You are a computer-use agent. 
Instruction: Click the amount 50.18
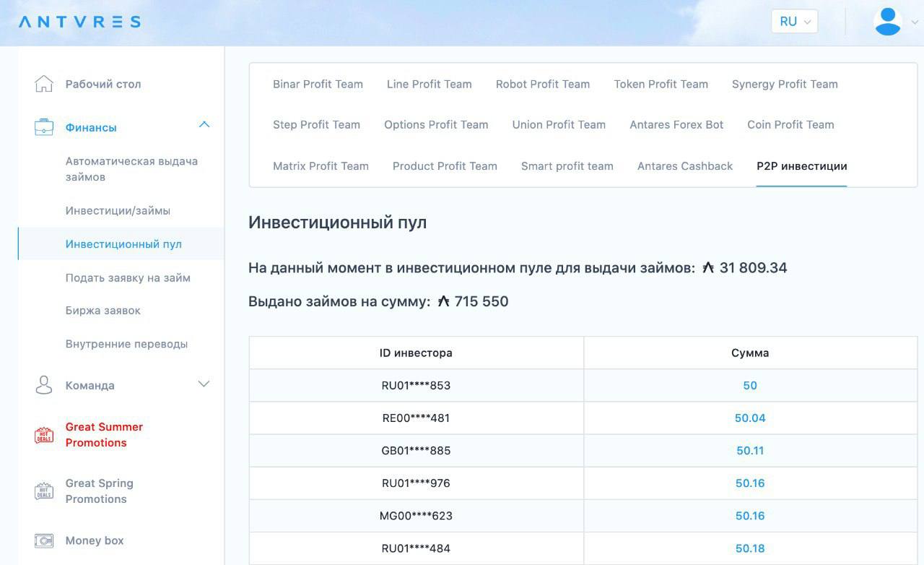[750, 548]
